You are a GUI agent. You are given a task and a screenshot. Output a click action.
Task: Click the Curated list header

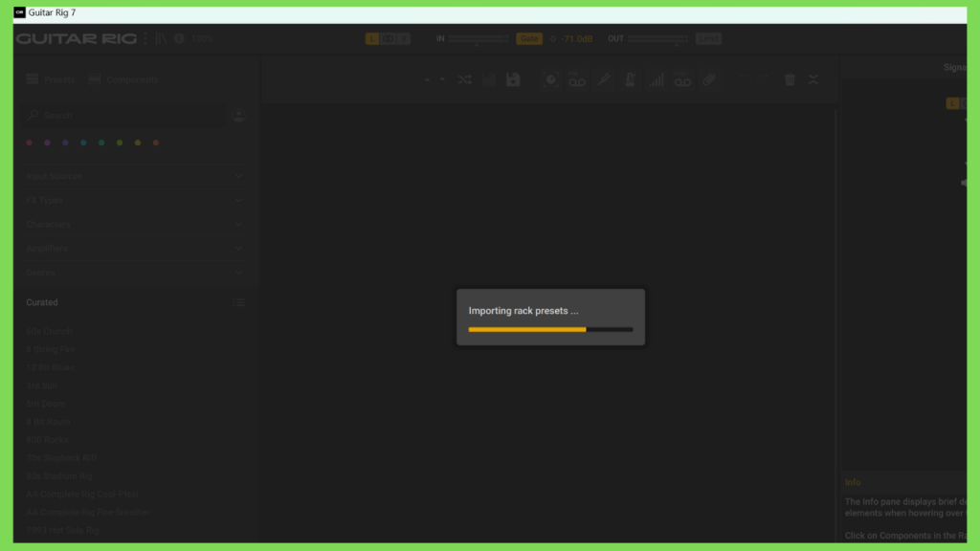[42, 302]
